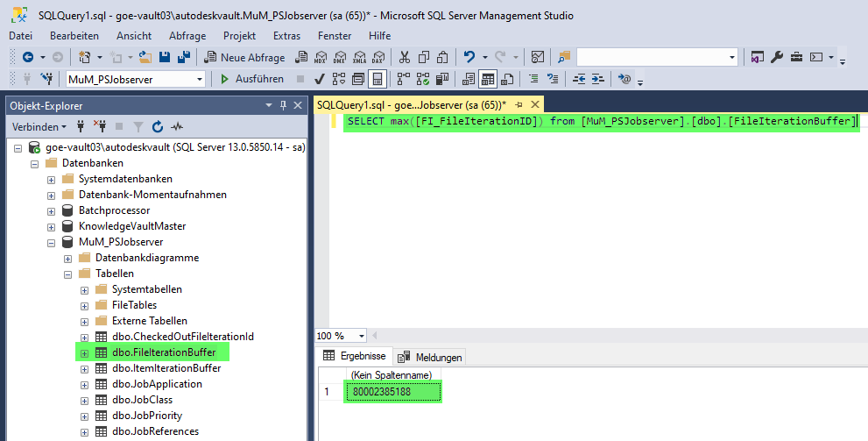Click the Object Explorer refresh icon
This screenshot has width=868, height=441.
pyautogui.click(x=158, y=127)
